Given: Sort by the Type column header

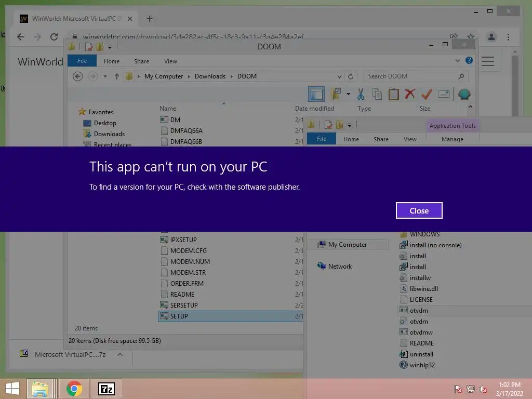Looking at the screenshot, I should (364, 109).
